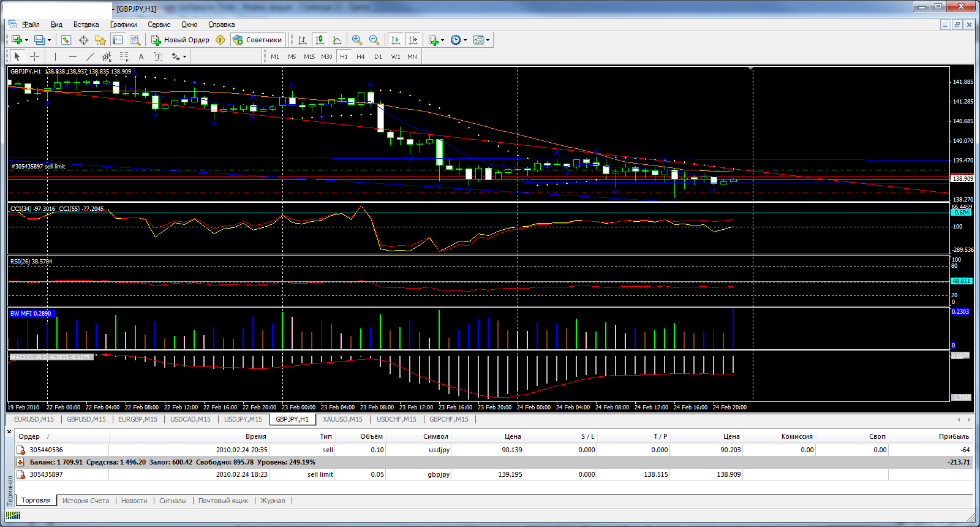Viewport: 980px width, 527px height.
Task: Open the Сервис menu
Action: pyautogui.click(x=159, y=25)
